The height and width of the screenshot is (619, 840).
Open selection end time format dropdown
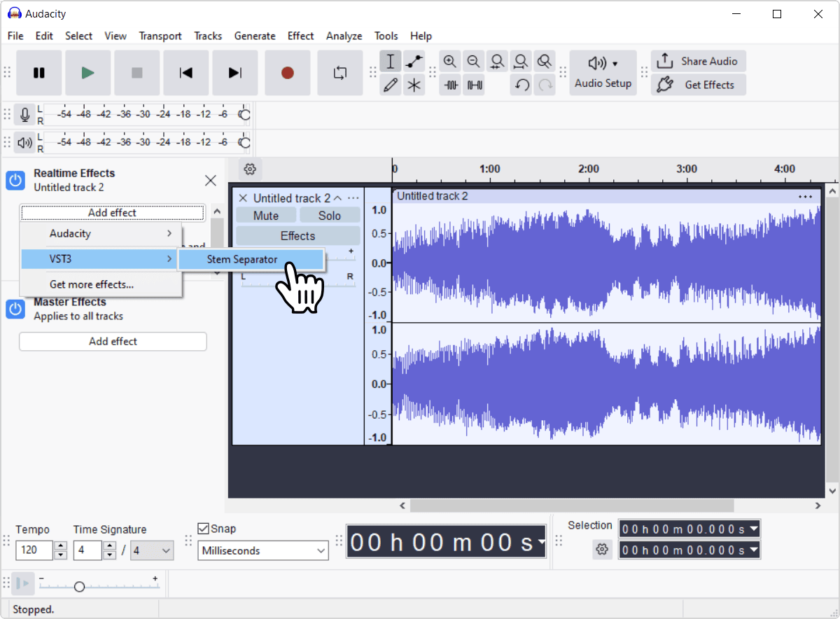(x=754, y=550)
